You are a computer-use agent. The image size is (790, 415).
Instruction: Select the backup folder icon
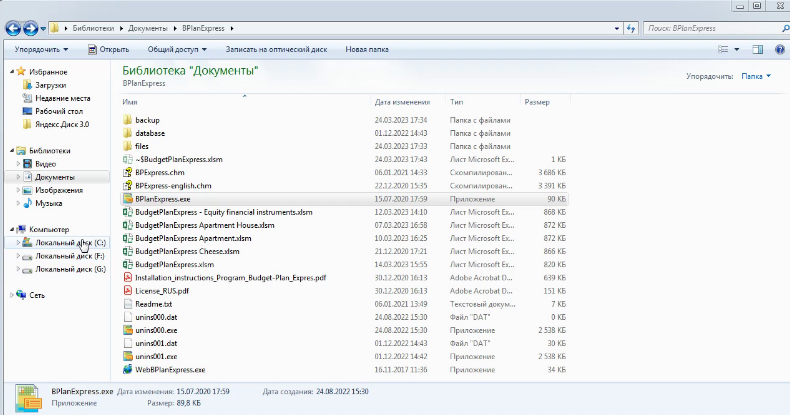127,120
